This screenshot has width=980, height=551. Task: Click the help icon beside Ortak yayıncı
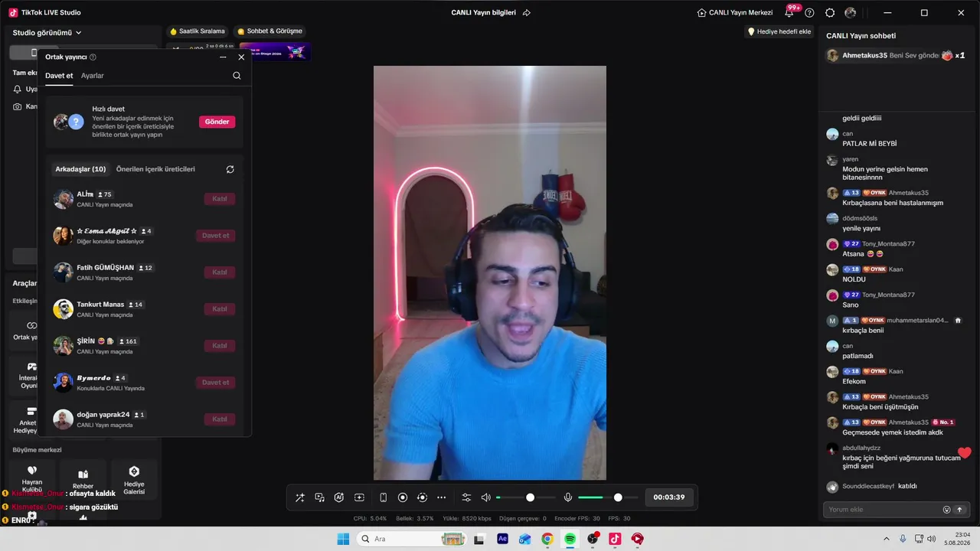tap(93, 57)
